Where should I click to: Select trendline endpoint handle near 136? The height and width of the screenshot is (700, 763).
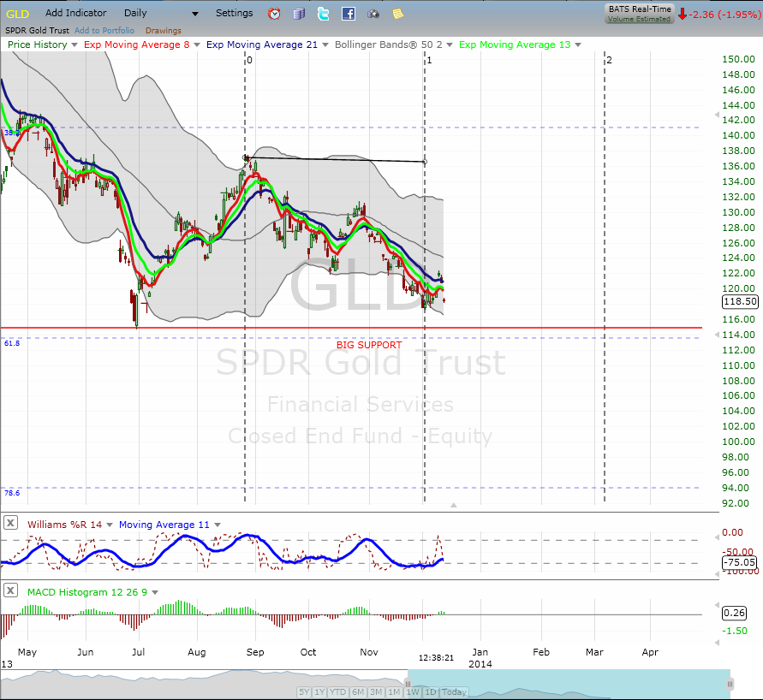(x=425, y=162)
